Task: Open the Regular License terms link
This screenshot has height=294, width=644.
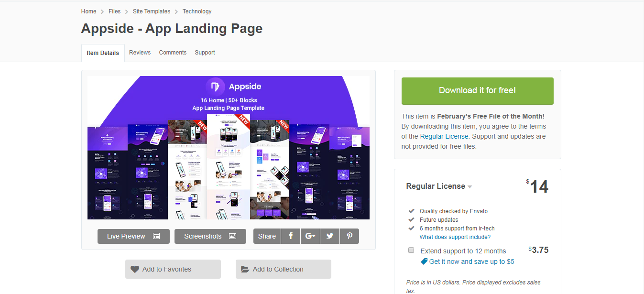Action: coord(444,136)
